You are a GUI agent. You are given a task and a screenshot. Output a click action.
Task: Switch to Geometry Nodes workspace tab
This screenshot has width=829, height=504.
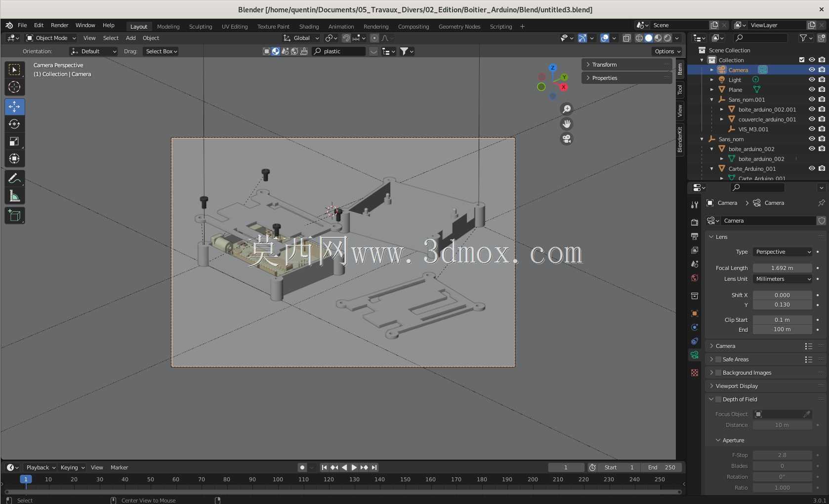pyautogui.click(x=459, y=27)
